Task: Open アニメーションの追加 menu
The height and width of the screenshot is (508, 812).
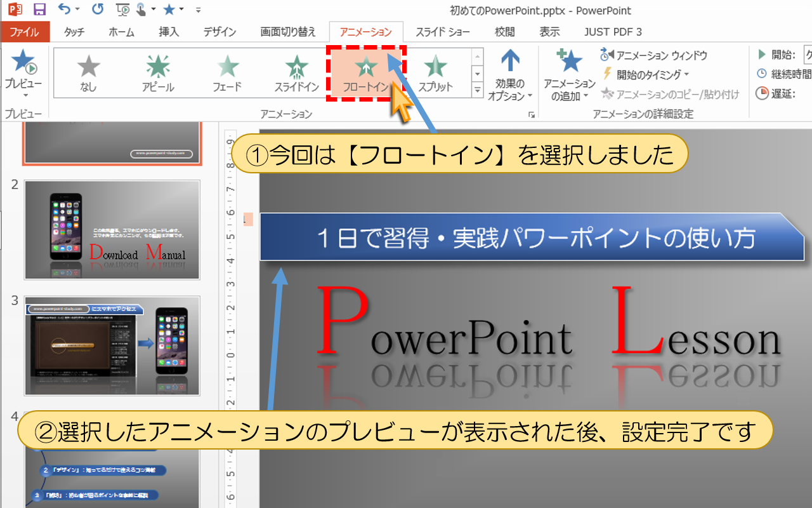Action: pos(569,76)
